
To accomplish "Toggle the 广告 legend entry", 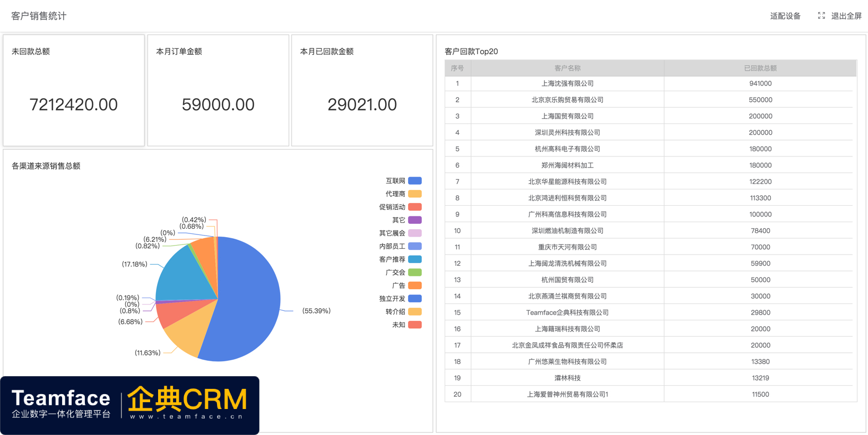I will click(414, 285).
